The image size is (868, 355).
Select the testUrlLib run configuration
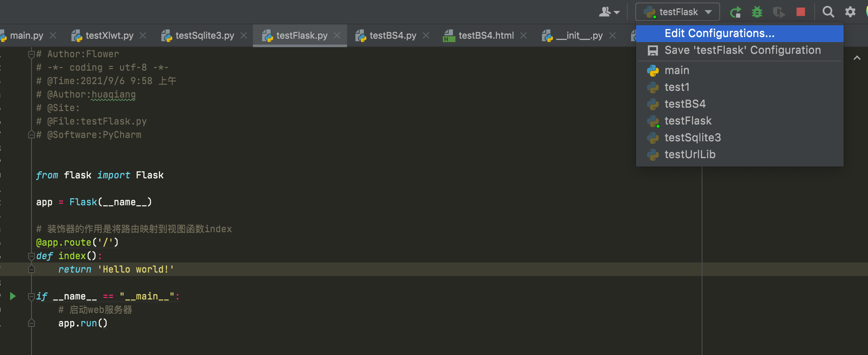coord(740,154)
